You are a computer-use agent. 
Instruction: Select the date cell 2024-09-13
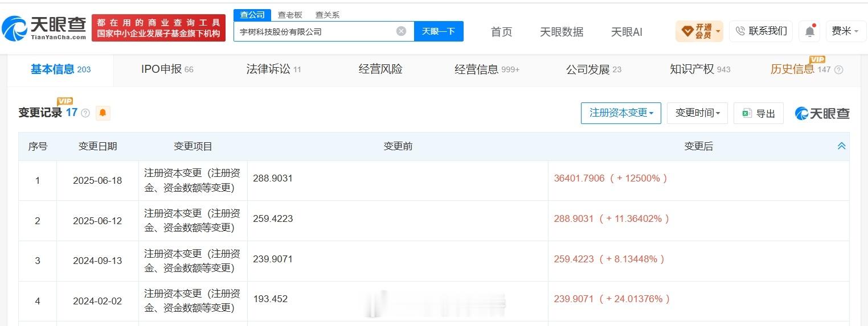coord(97,261)
